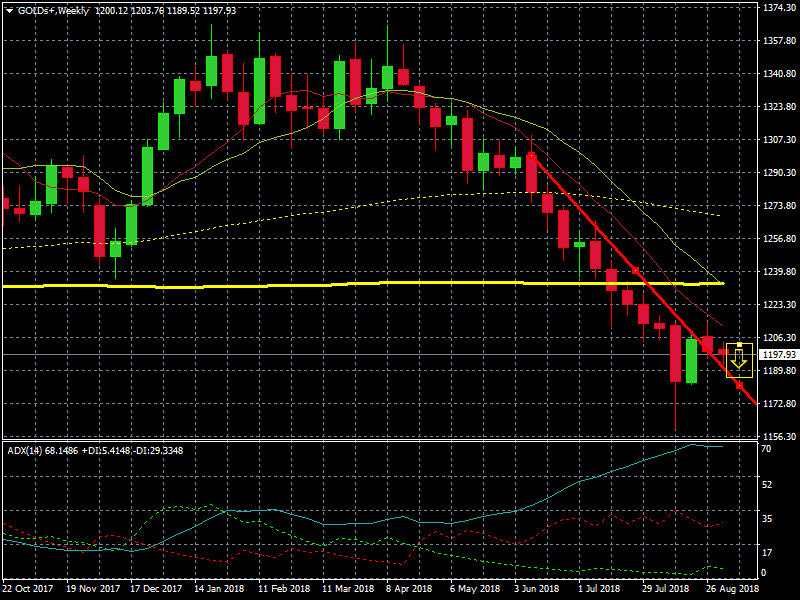Click the tall green candle of mid-December 2017

pyautogui.click(x=147, y=176)
